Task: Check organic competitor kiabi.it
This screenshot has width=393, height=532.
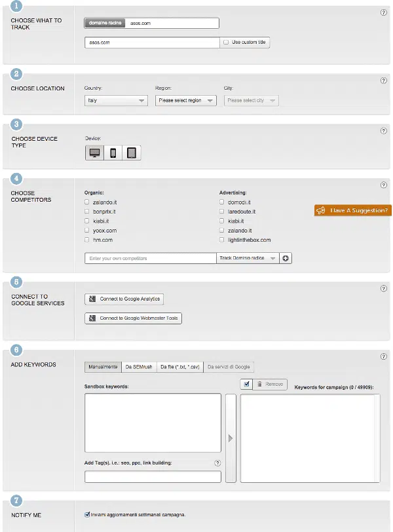Action: (87, 221)
